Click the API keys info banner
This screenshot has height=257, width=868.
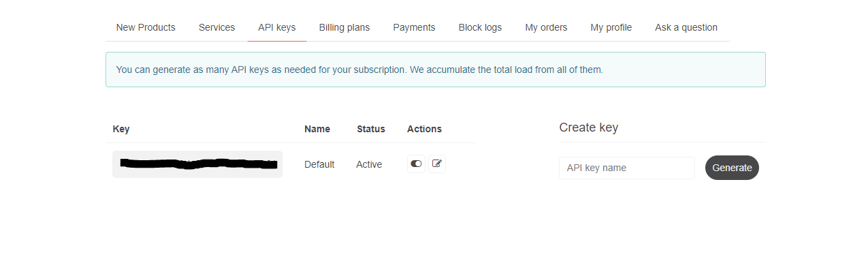point(436,70)
